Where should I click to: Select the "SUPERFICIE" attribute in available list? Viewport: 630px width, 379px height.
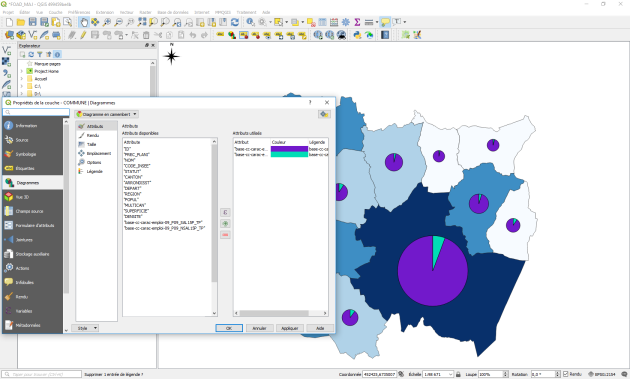(137, 211)
